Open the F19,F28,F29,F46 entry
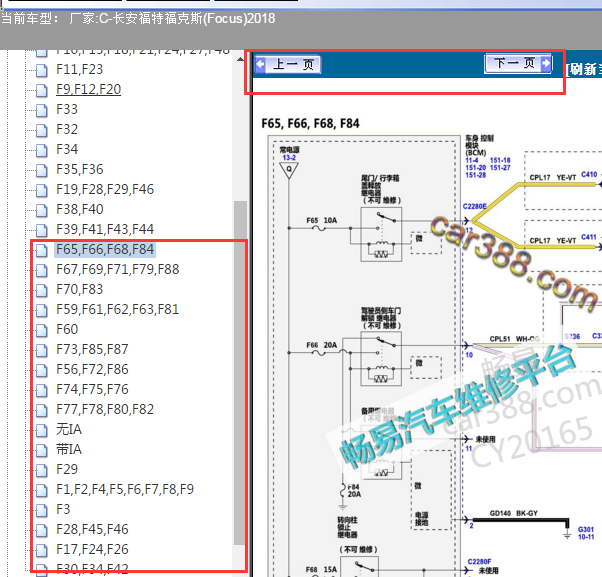This screenshot has height=577, width=602. point(105,189)
